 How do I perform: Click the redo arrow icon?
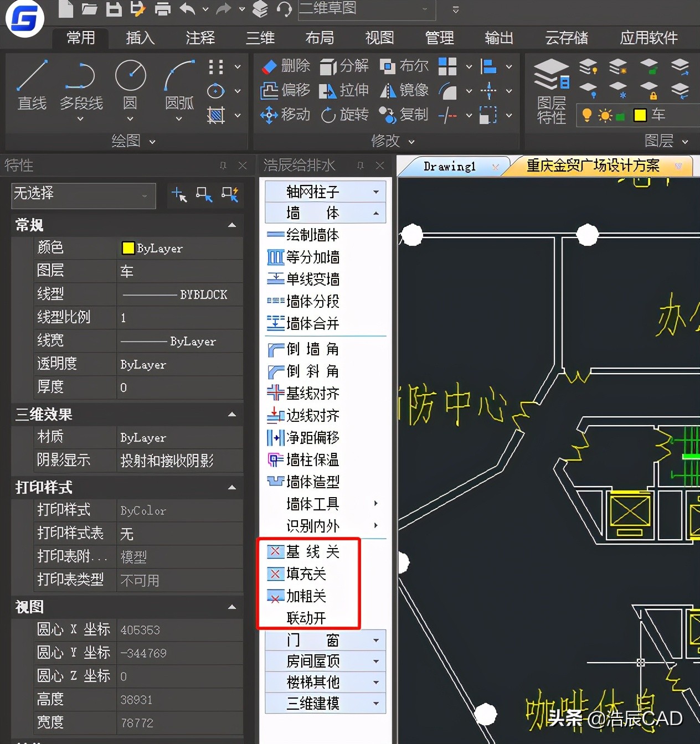pyautogui.click(x=224, y=9)
